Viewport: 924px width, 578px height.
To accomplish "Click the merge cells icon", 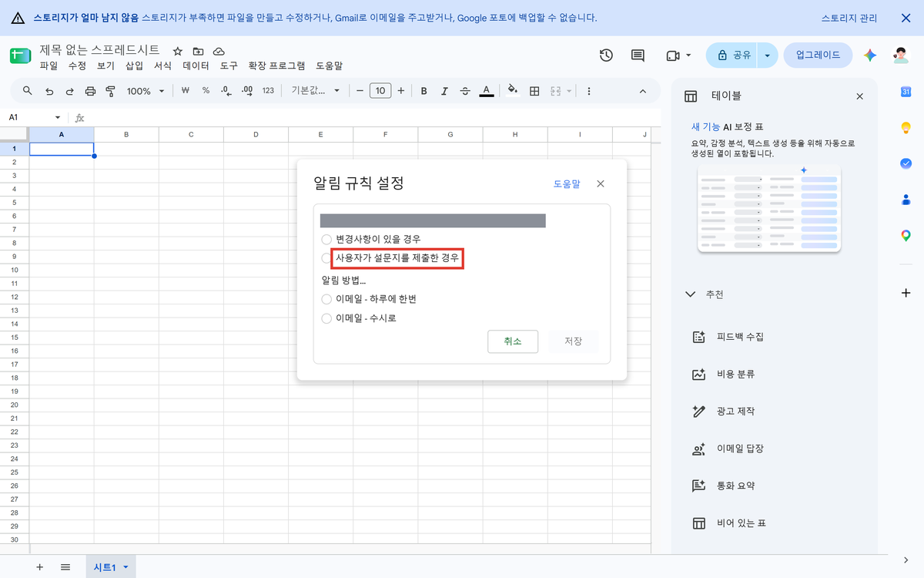I will click(556, 91).
